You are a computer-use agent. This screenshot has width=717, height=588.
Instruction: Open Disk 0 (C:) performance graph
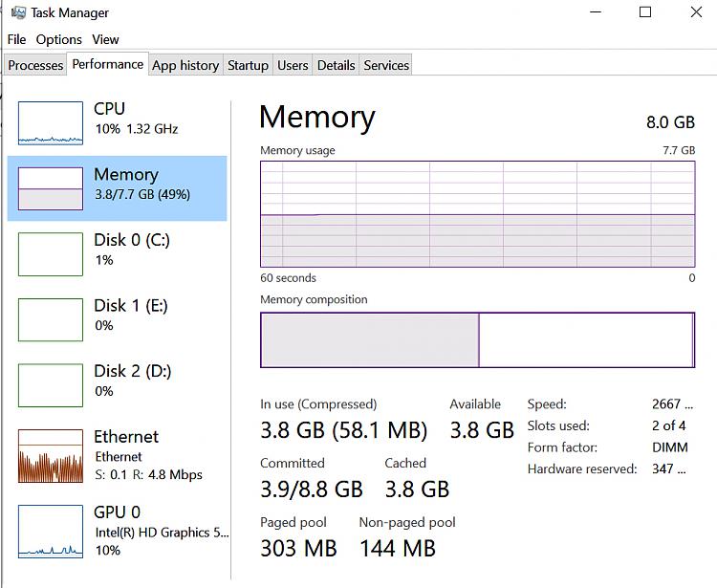(x=51, y=254)
